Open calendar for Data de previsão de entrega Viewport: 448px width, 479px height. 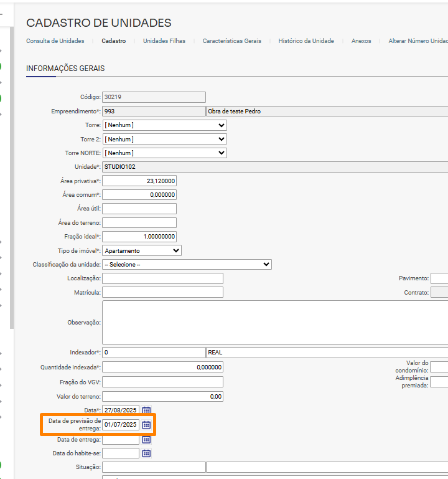pos(146,425)
